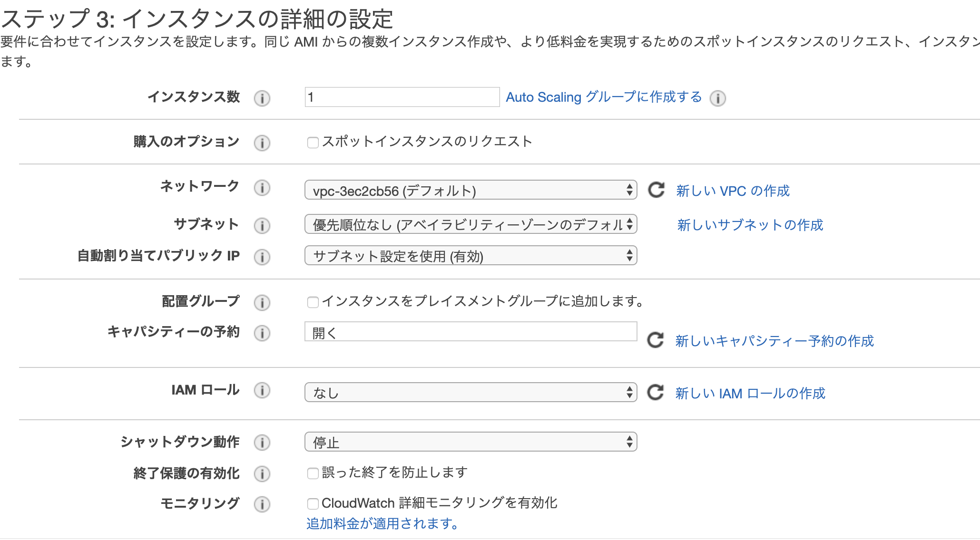Open the network VPC dropdown
980x540 pixels.
[x=470, y=190]
